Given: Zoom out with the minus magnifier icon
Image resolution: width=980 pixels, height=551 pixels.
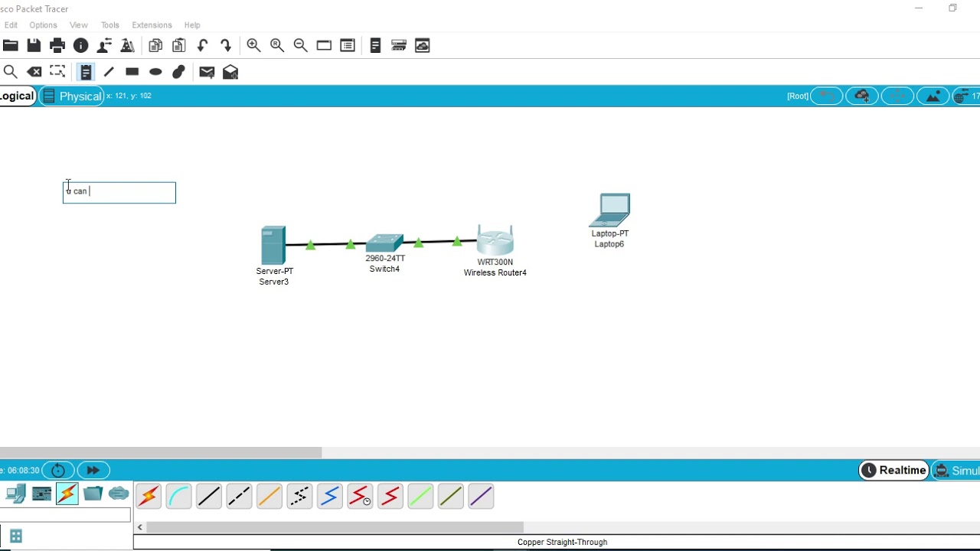Looking at the screenshot, I should point(300,46).
